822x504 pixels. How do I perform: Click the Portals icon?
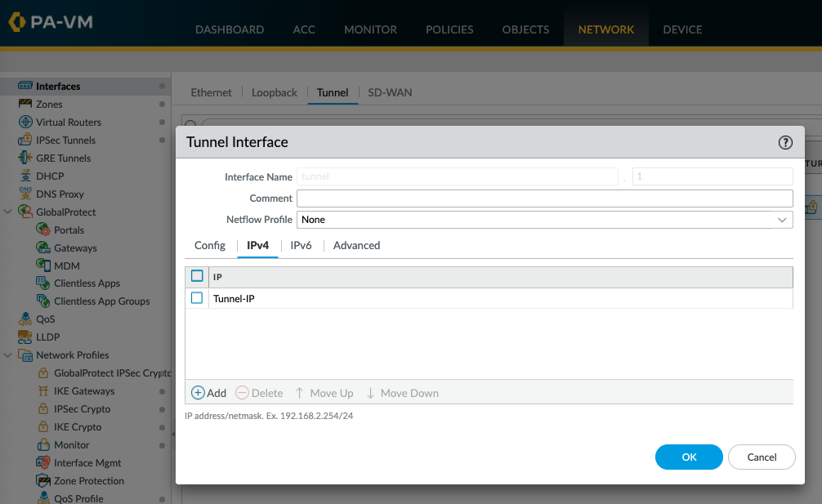click(x=43, y=230)
